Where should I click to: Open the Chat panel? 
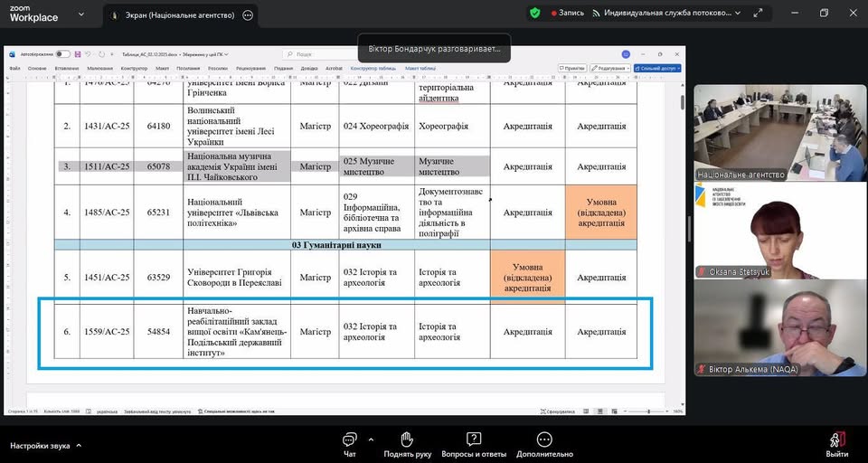[349, 440]
